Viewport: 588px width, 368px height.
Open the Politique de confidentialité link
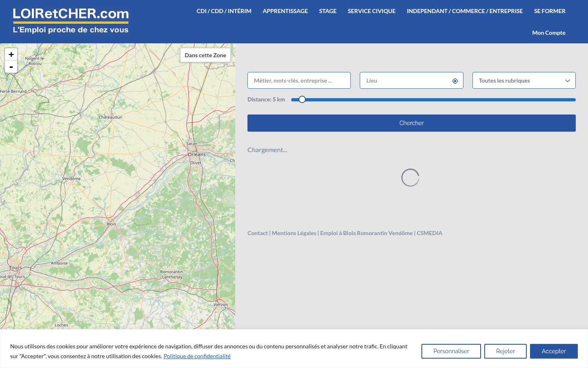click(x=197, y=356)
